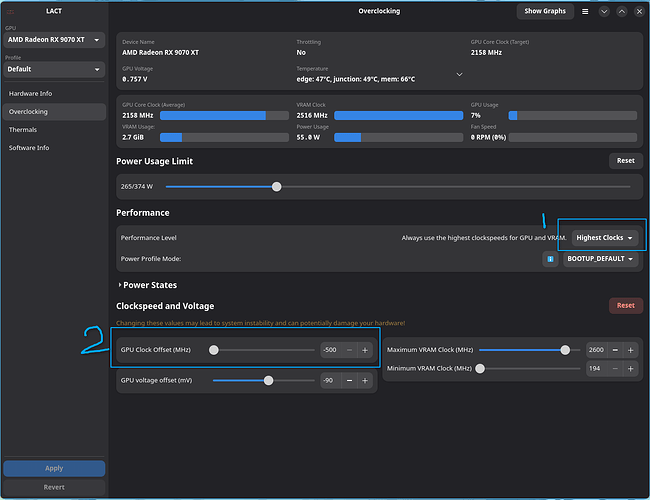Click the Power Usage Limit slider handle

click(276, 187)
